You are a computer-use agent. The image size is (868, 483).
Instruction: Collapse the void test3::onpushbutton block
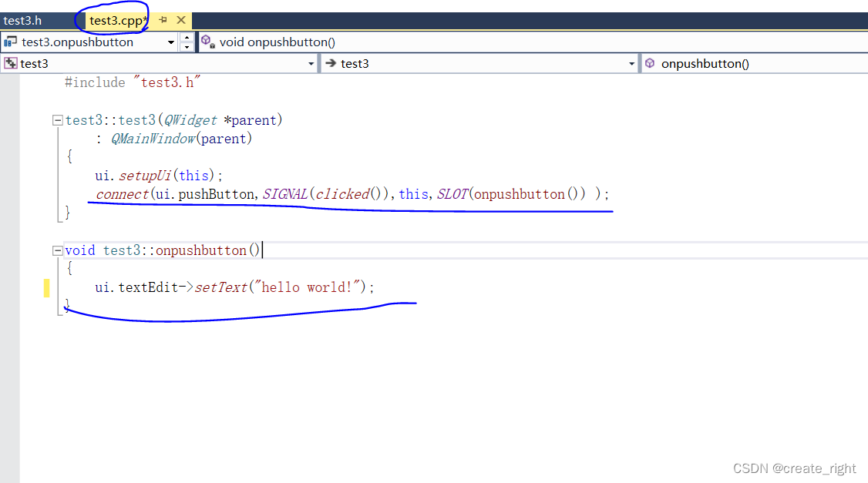click(x=57, y=250)
